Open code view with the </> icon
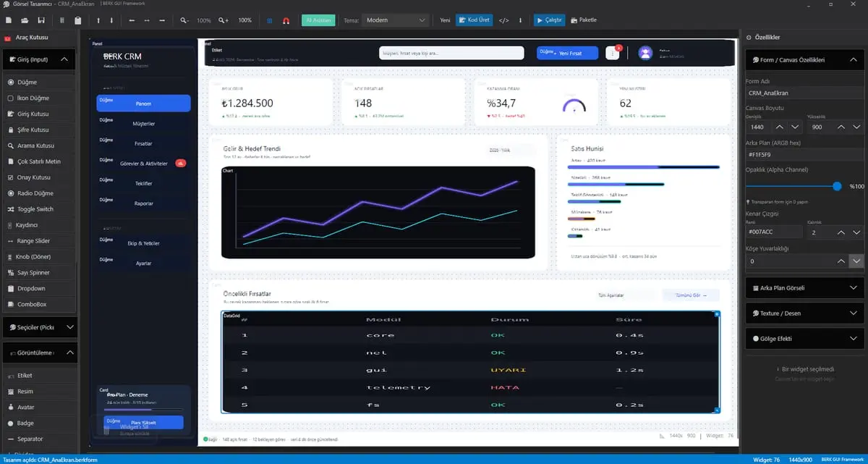 click(504, 20)
